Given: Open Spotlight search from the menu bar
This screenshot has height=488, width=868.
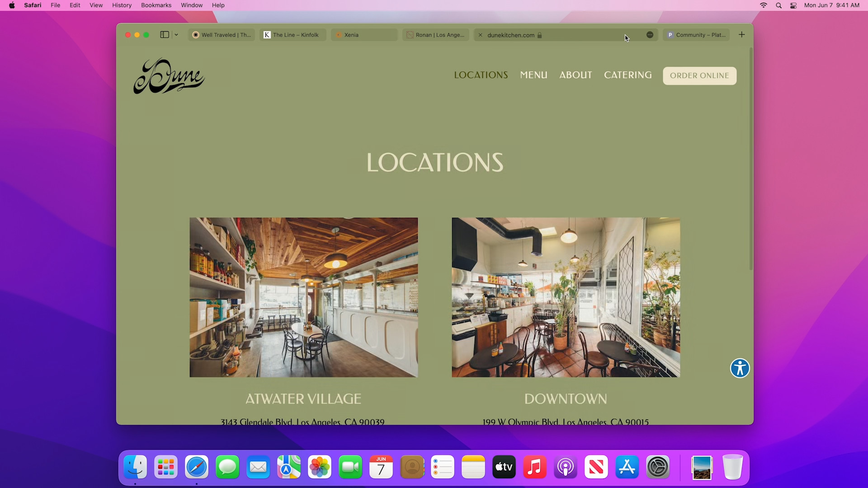Looking at the screenshot, I should (x=778, y=5).
